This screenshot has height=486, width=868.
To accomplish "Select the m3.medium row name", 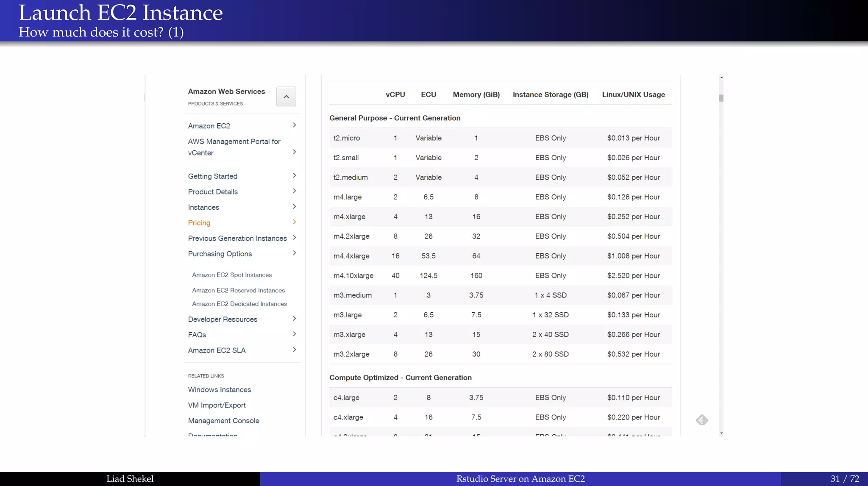I will pyautogui.click(x=353, y=295).
